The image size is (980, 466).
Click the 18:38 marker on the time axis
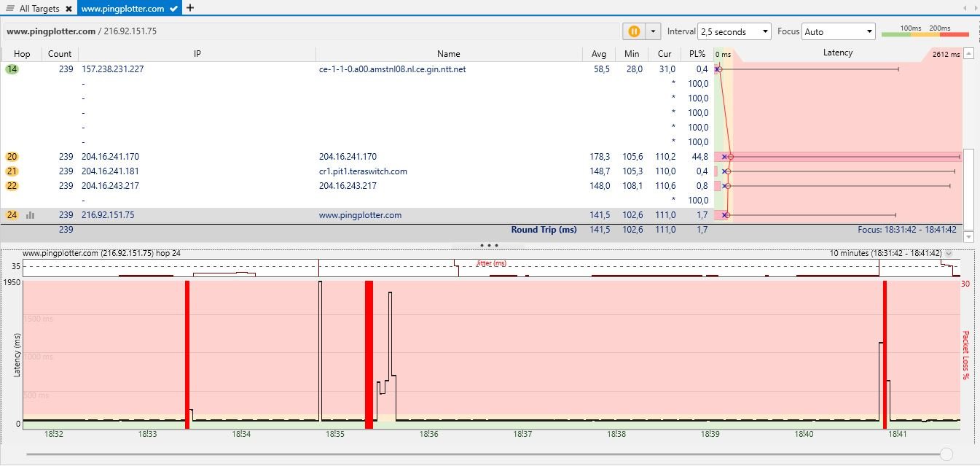616,434
